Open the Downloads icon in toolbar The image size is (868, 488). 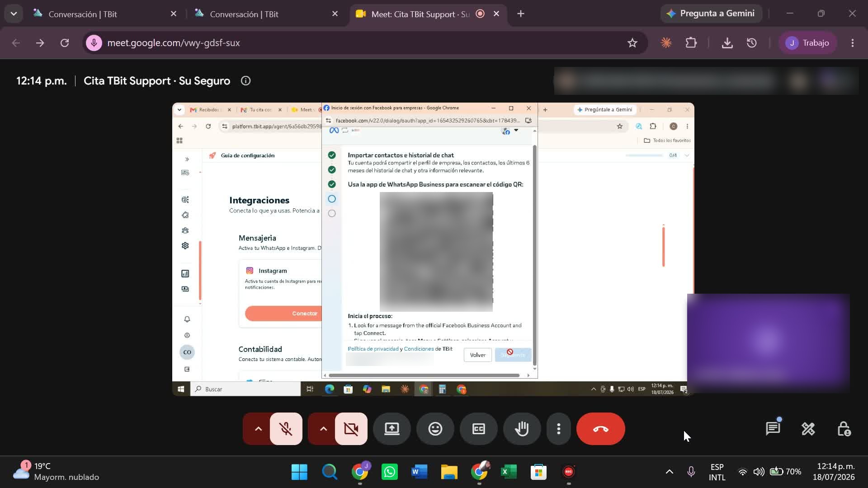pos(727,43)
